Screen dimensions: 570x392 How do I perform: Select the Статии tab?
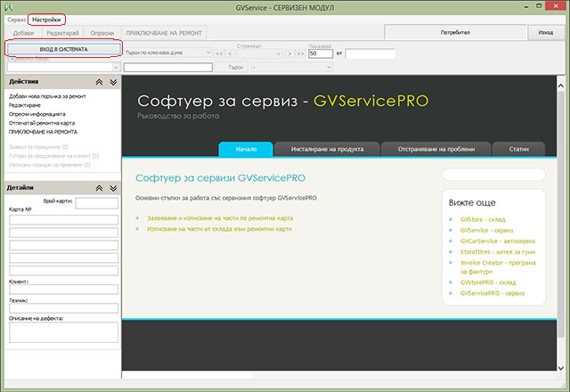point(518,149)
